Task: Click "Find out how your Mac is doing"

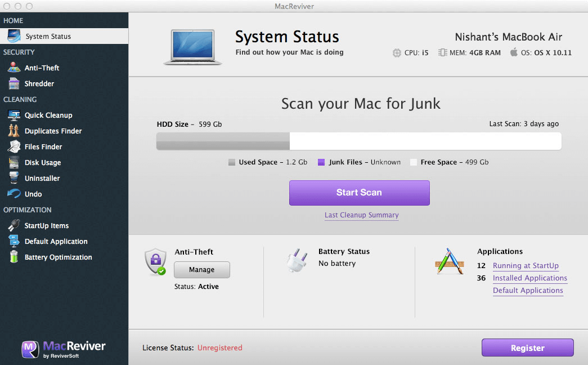Action: 290,52
